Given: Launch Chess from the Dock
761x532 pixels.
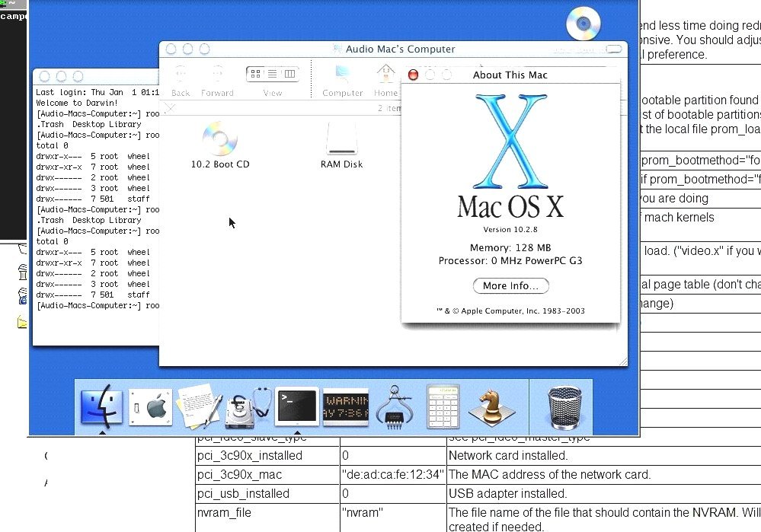Looking at the screenshot, I should tap(491, 408).
